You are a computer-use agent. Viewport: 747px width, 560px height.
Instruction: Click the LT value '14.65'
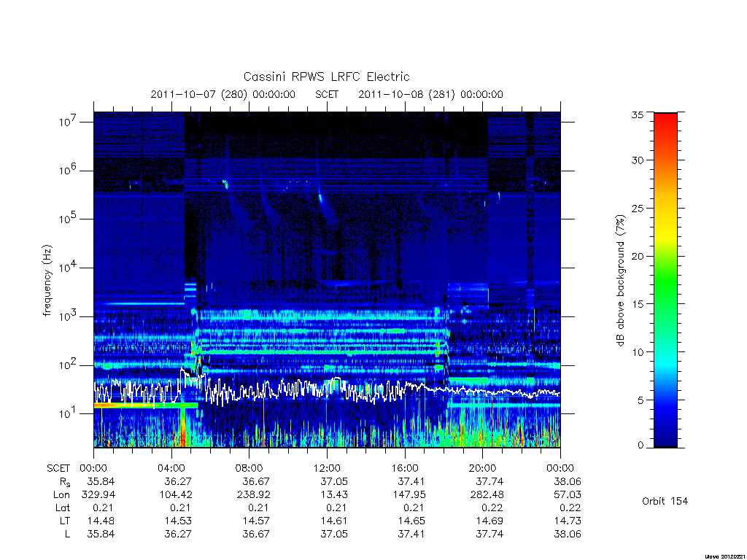coord(411,521)
